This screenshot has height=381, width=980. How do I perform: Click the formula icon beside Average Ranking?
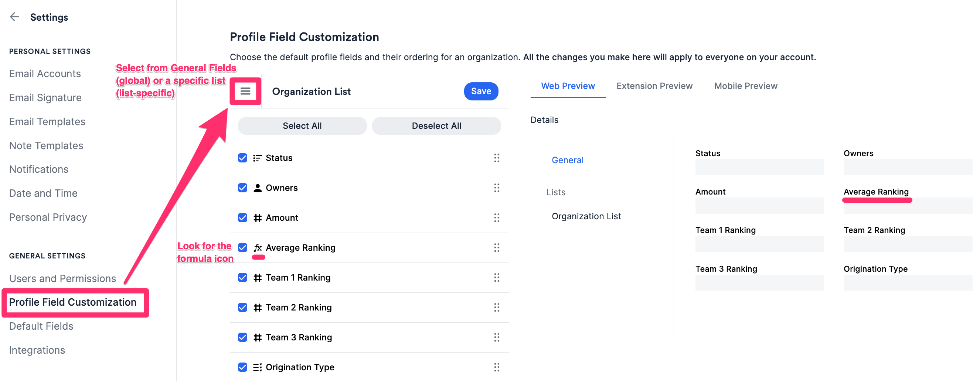click(258, 247)
